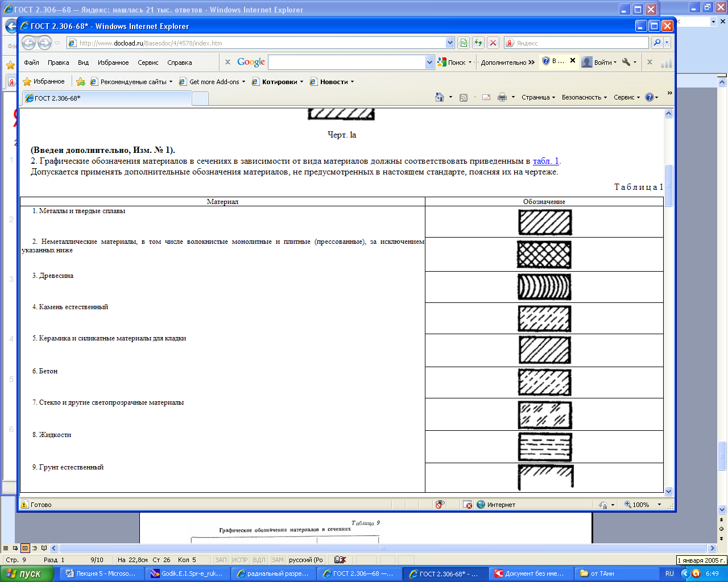The image size is (728, 582).
Task: Click the URL address bar field
Action: [x=256, y=43]
